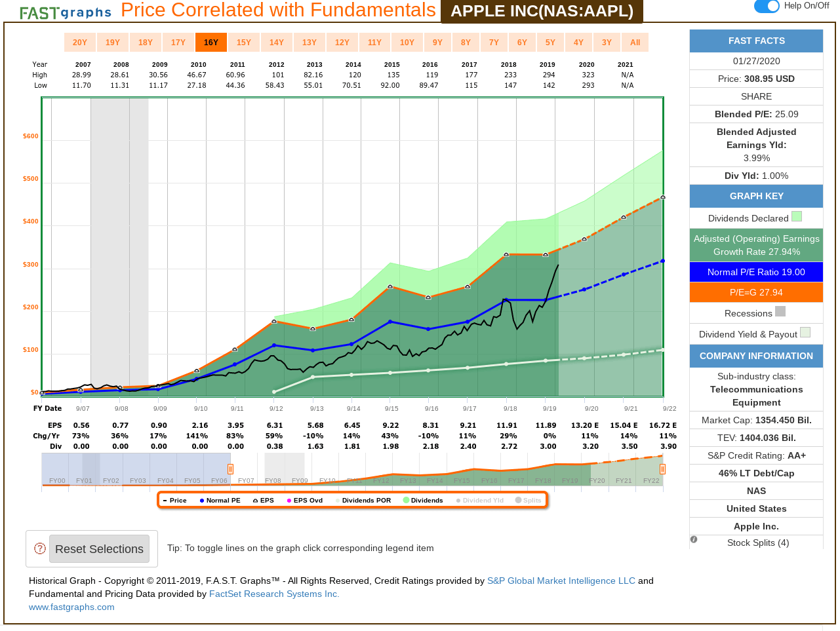
Task: Toggle the Dividends legend item
Action: click(x=423, y=501)
